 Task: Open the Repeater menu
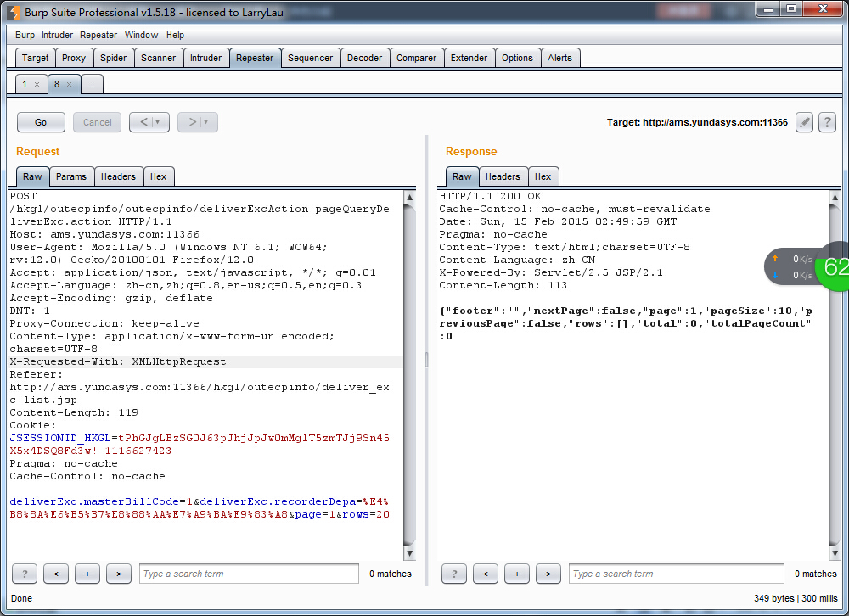point(98,35)
